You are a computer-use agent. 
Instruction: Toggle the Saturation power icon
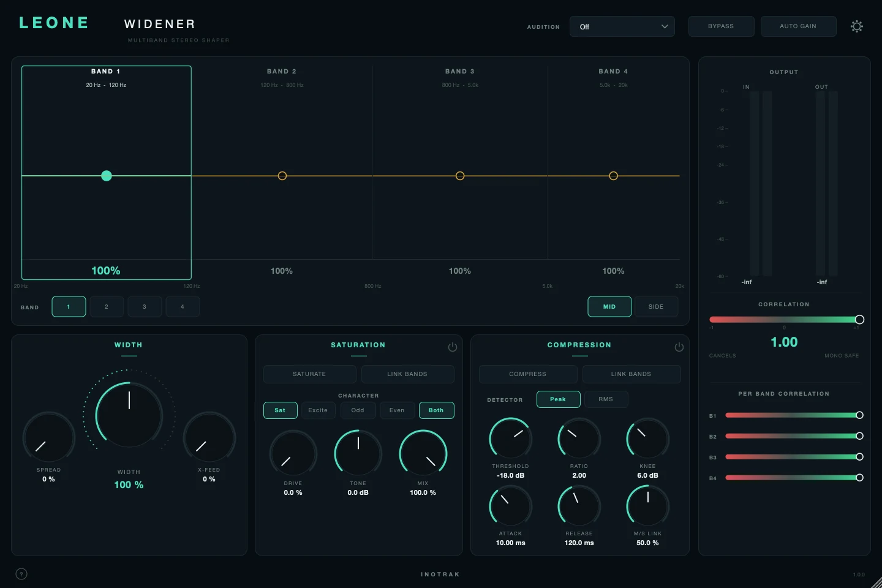[453, 347]
